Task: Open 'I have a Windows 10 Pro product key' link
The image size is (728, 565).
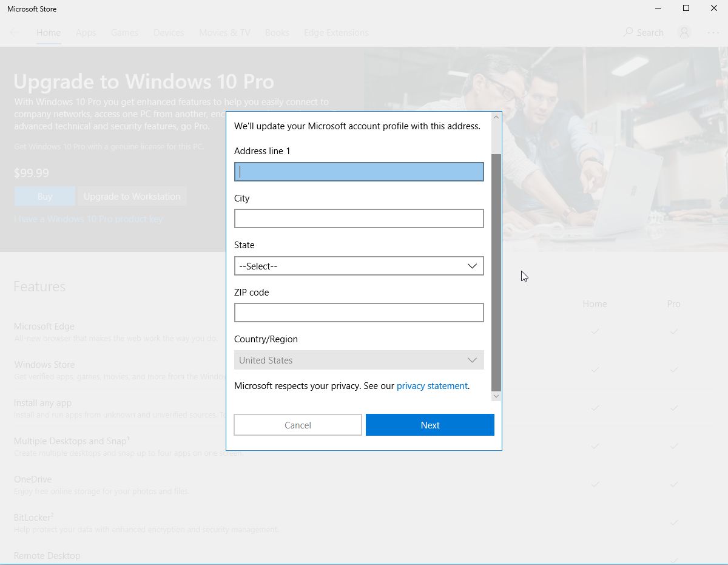Action: point(89,219)
